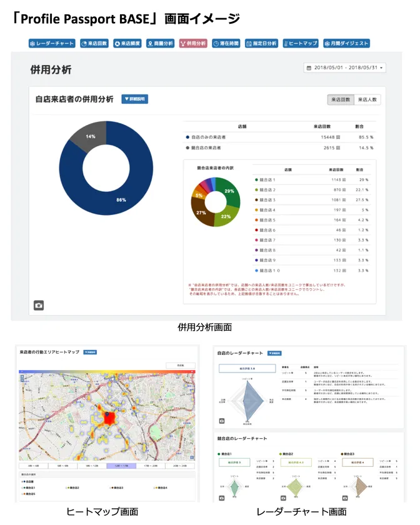The image size is (420, 525).
Task: Toggle view to 来店人数
Action: pyautogui.click(x=367, y=99)
